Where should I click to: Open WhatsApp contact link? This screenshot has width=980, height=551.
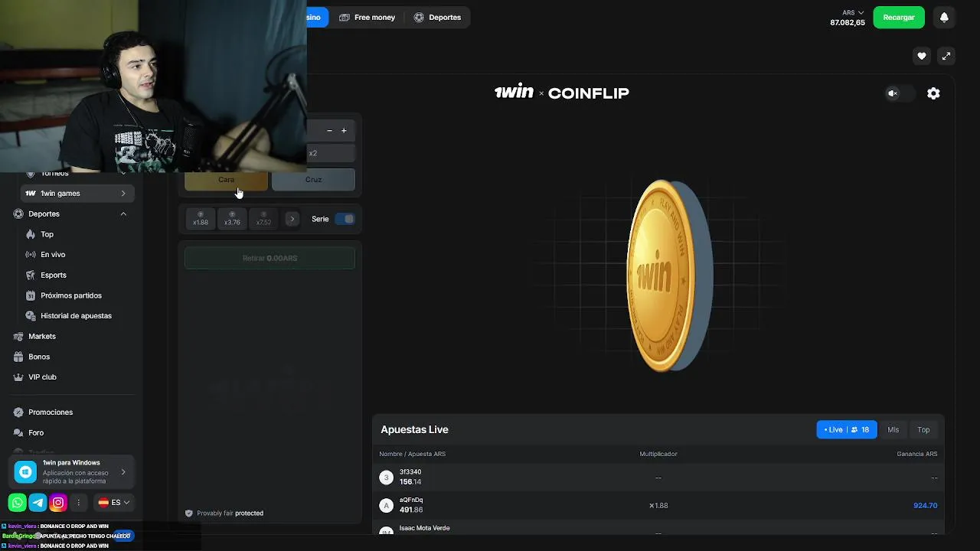tap(17, 503)
